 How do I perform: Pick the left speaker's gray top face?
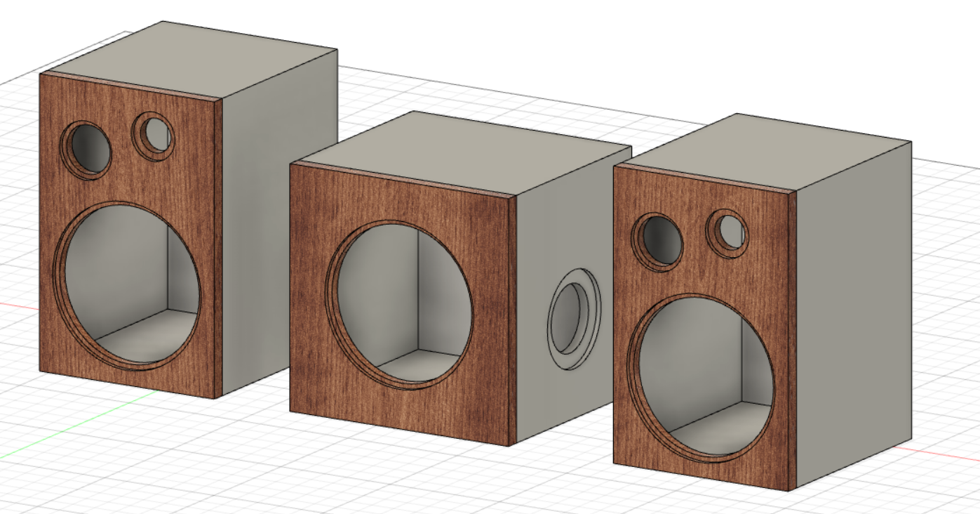coord(189,59)
